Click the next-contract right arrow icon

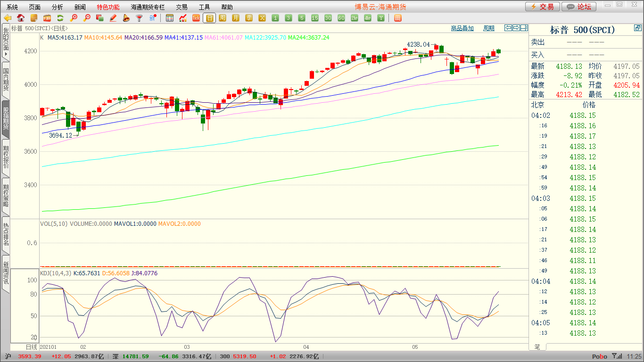pyautogui.click(x=516, y=28)
